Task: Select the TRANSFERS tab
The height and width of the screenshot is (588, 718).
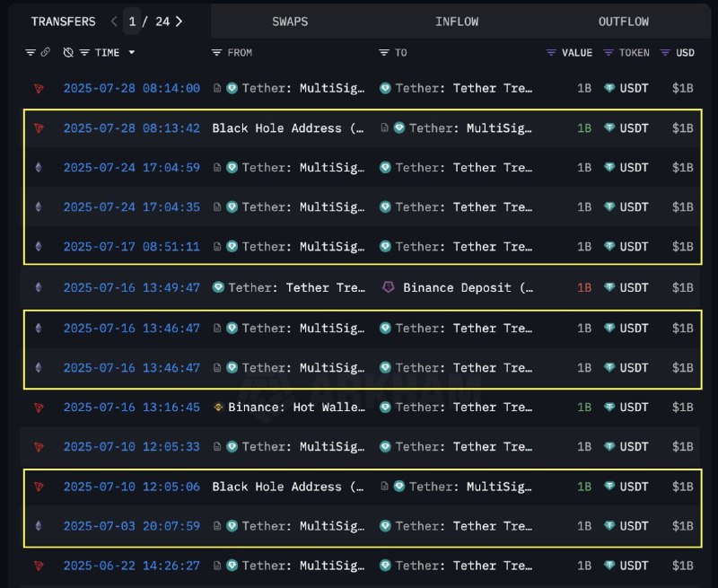Action: pos(63,22)
